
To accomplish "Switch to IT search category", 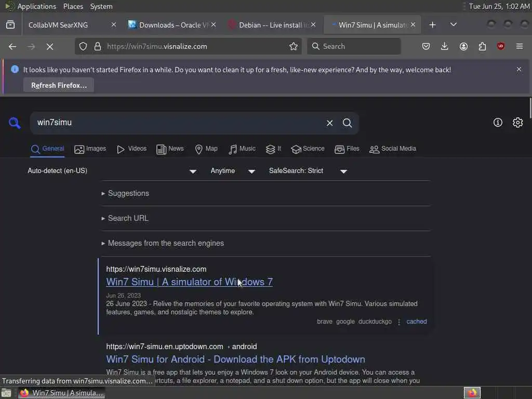I will coord(273,149).
